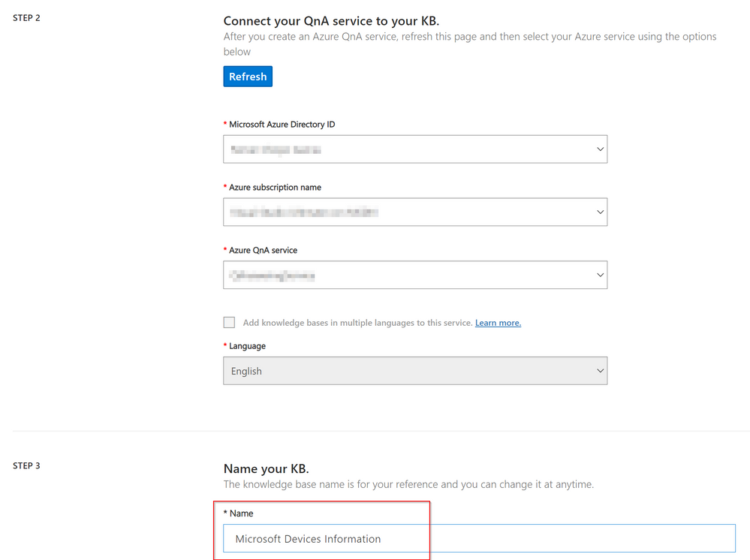
Task: Click the 'Add knowledge bases in multiple languages' text
Action: tap(357, 323)
